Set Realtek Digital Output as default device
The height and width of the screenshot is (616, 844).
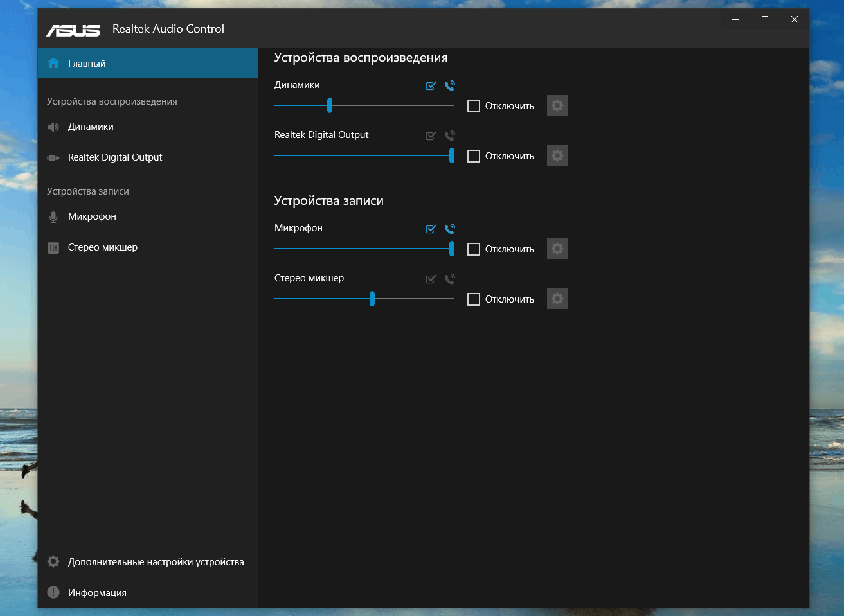pos(431,136)
